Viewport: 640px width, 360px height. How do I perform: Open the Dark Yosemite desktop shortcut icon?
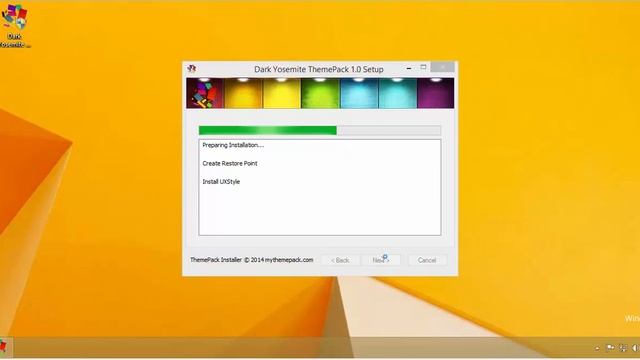[x=15, y=25]
